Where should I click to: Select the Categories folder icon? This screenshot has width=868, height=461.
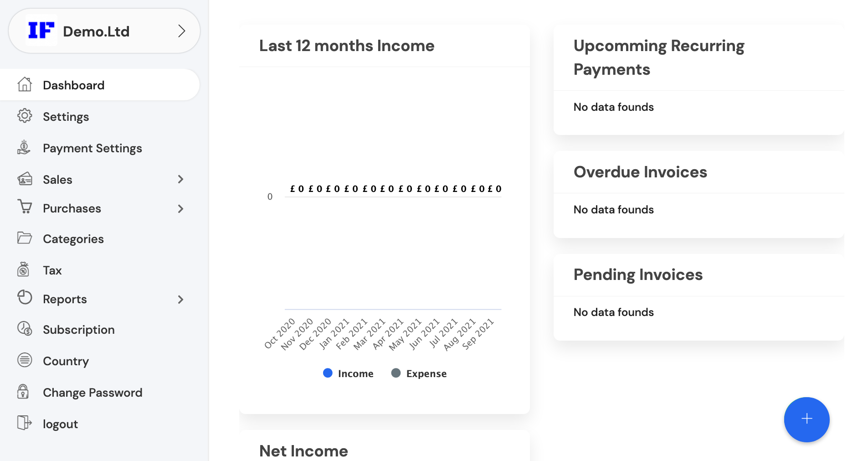click(x=25, y=238)
